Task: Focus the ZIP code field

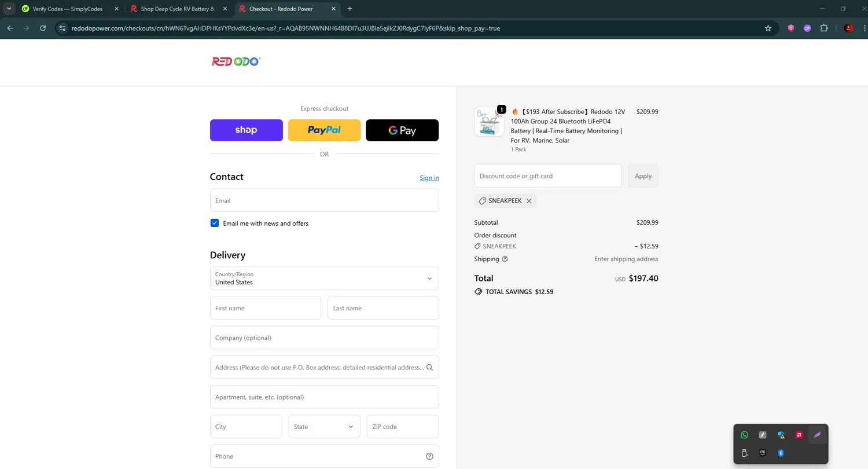Action: click(x=403, y=427)
